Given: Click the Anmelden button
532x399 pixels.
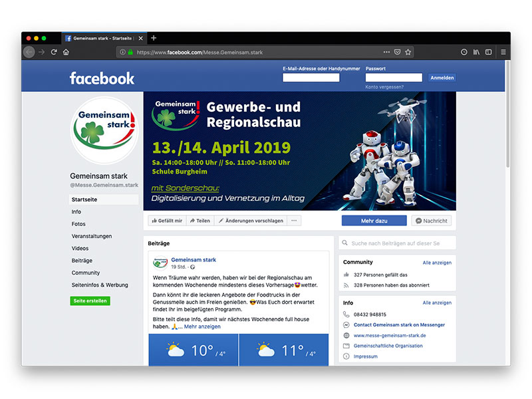Looking at the screenshot, I should [442, 78].
